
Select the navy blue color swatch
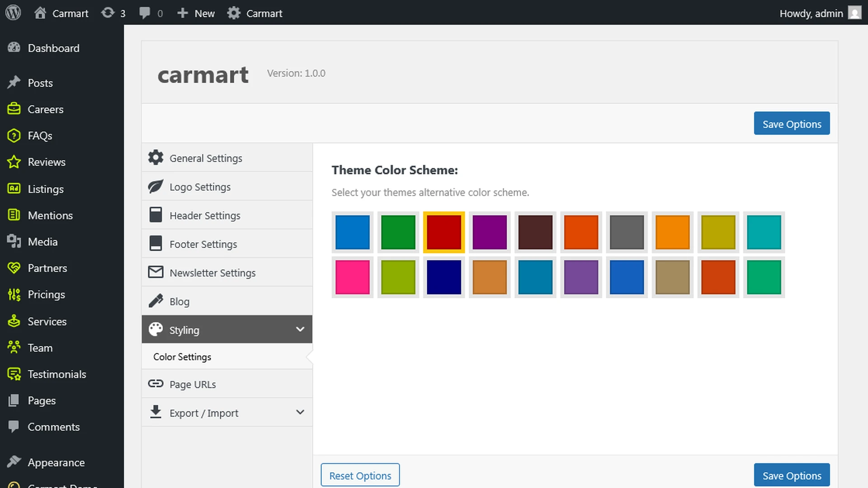point(444,277)
